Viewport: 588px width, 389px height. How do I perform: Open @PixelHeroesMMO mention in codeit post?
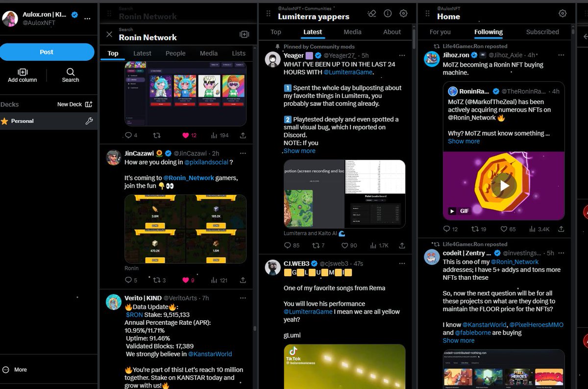pos(537,325)
